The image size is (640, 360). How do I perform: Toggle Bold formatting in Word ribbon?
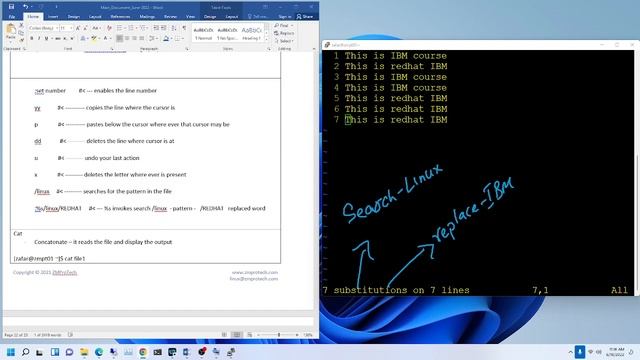32,38
